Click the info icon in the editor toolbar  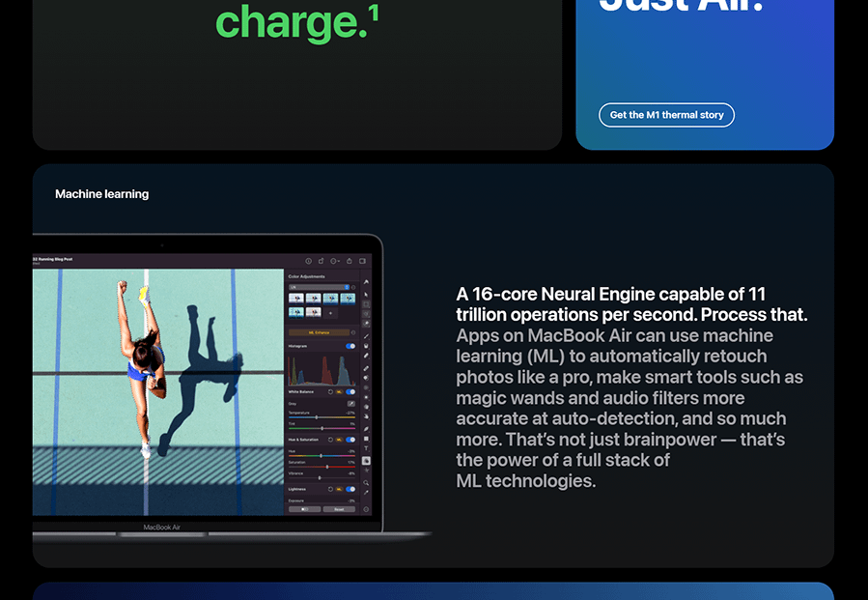[x=309, y=261]
